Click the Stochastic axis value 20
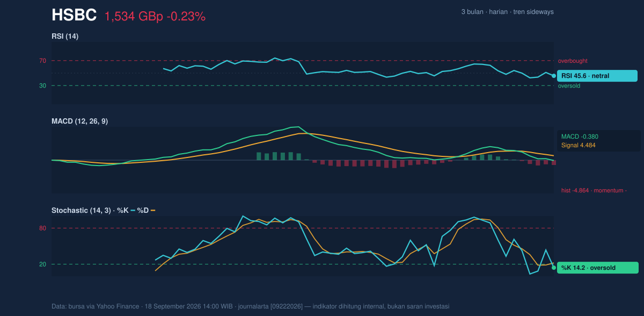Image resolution: width=644 pixels, height=316 pixels. [42, 264]
